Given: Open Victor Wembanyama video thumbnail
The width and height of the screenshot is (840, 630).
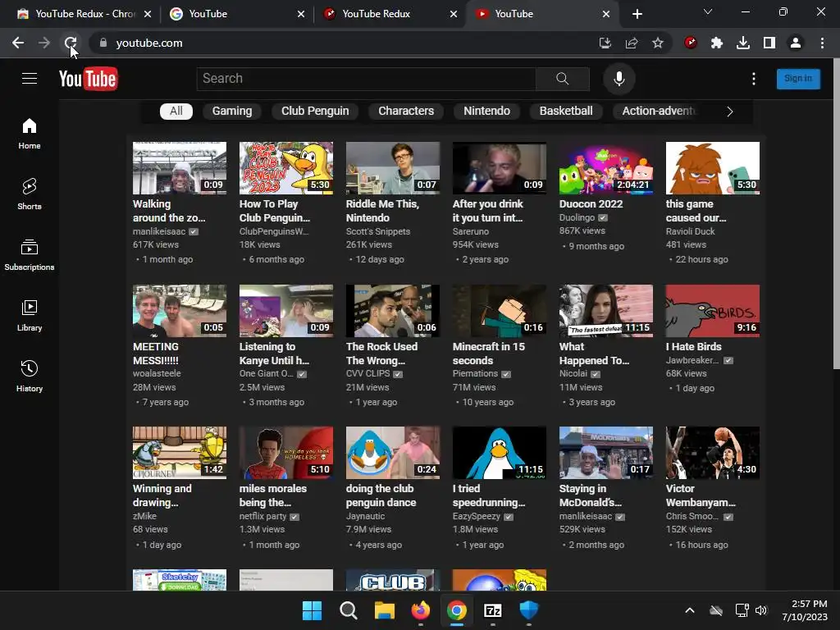Looking at the screenshot, I should click(713, 453).
